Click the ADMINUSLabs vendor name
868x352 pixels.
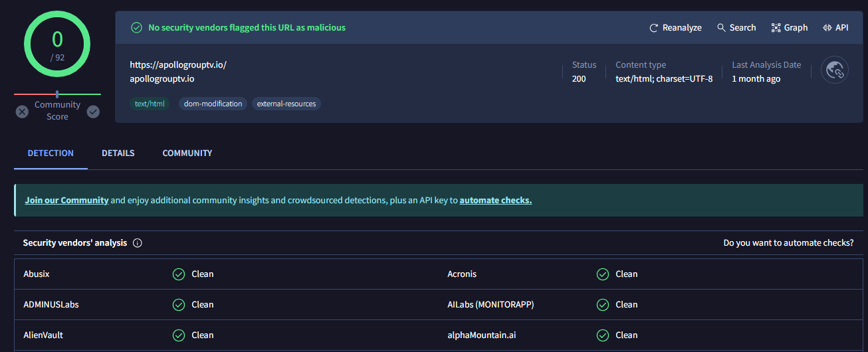(51, 304)
